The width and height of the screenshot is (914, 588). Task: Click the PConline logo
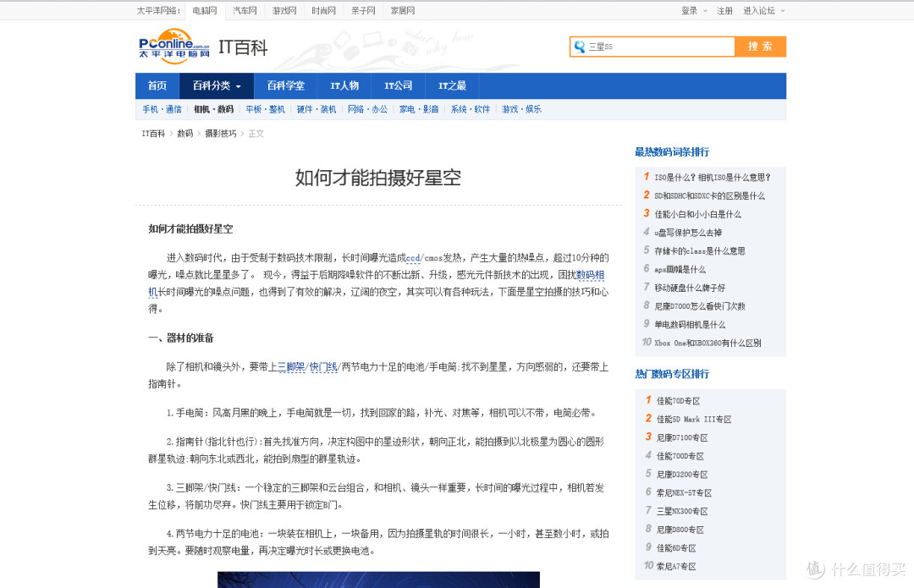173,46
